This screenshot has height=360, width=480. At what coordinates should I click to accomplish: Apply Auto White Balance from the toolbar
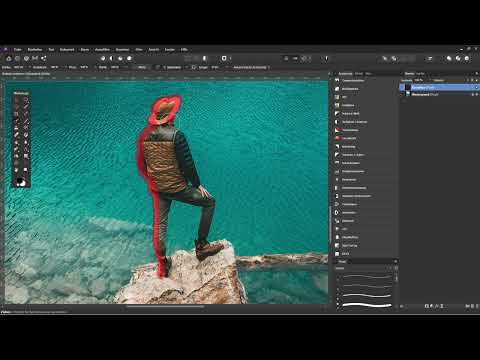129,58
